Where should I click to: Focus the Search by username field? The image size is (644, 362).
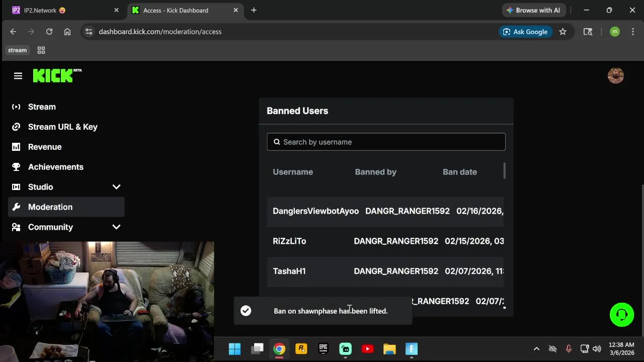386,142
